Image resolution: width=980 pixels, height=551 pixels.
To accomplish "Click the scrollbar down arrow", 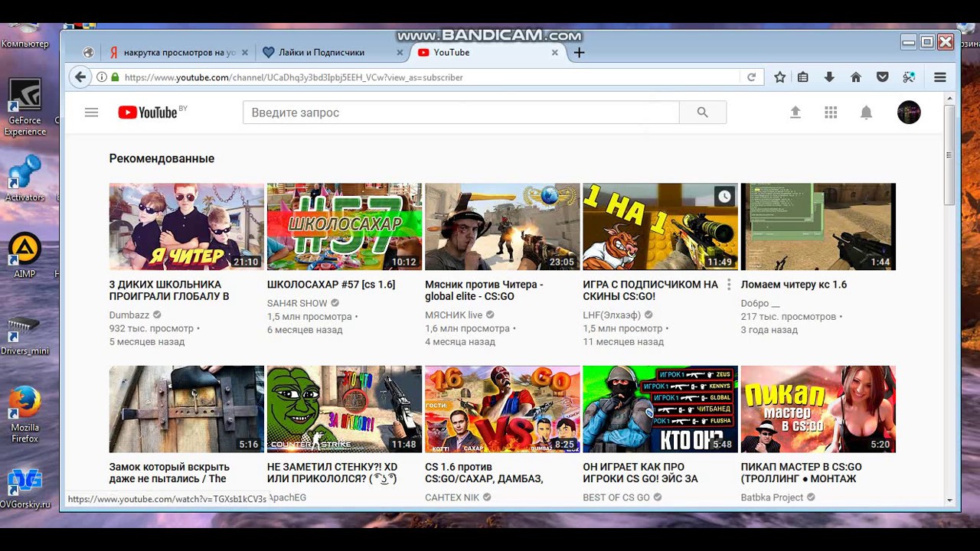I will click(x=949, y=500).
